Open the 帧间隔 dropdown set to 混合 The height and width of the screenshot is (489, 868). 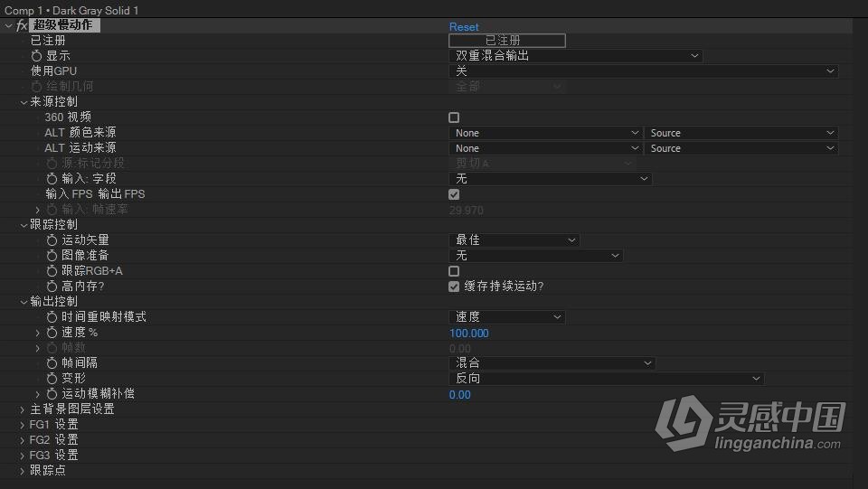(x=552, y=362)
